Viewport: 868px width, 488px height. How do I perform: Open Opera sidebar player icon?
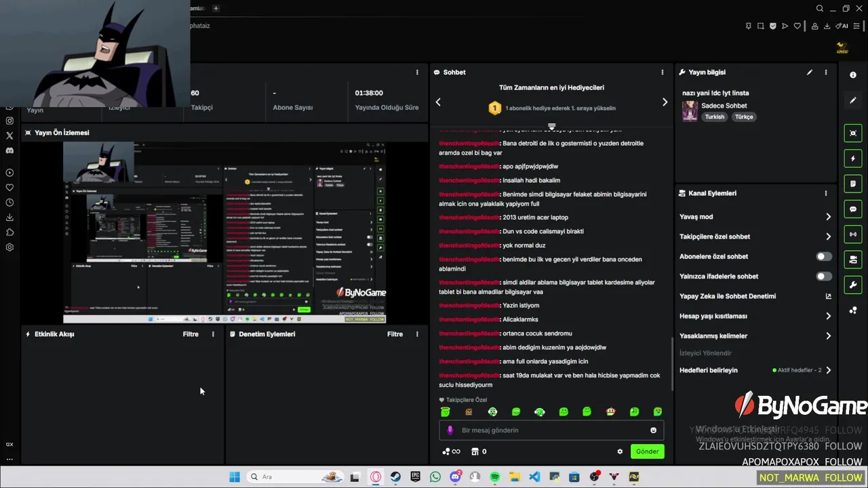click(9, 173)
